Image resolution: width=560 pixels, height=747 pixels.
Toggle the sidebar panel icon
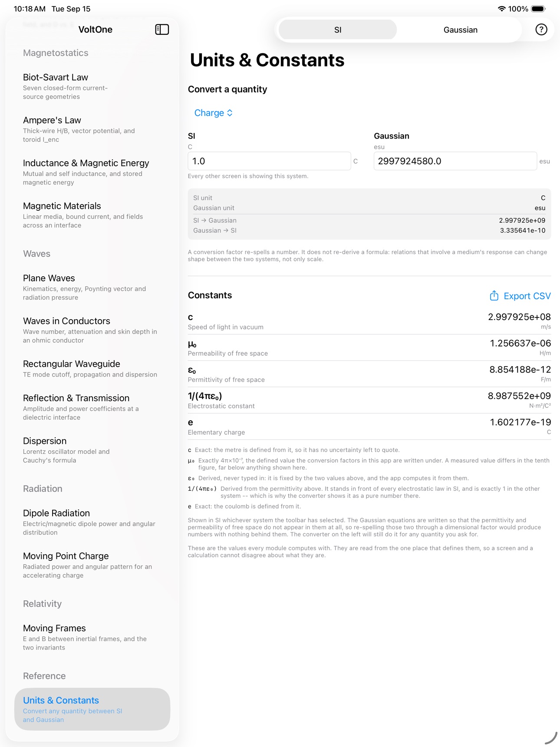[x=162, y=30]
